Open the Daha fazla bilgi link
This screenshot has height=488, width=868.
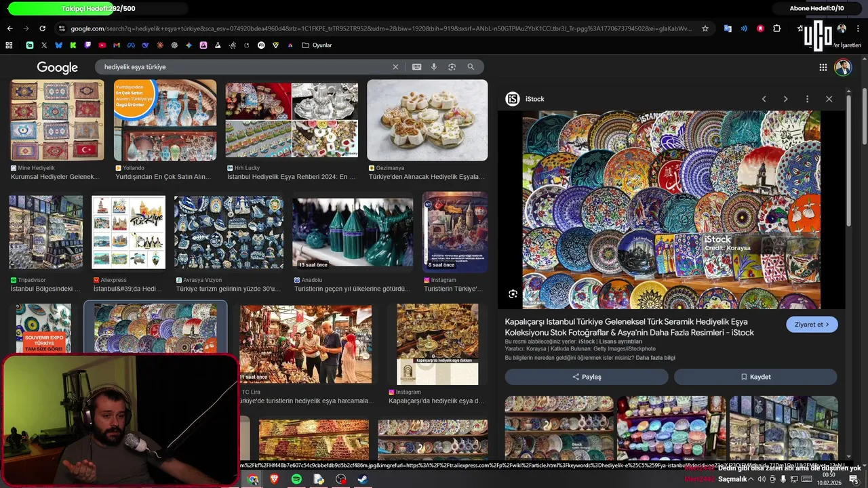[655, 357]
